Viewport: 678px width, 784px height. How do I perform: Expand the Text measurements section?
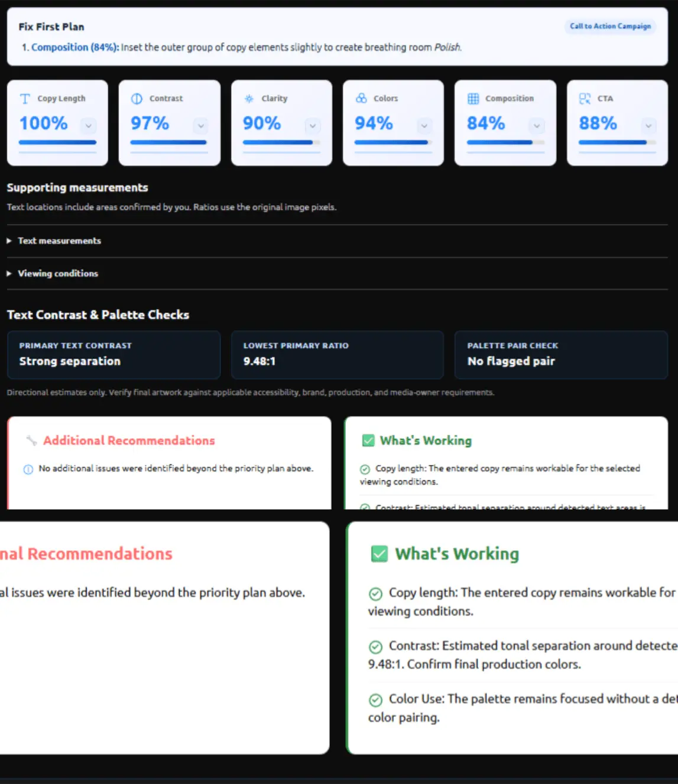[x=337, y=241]
